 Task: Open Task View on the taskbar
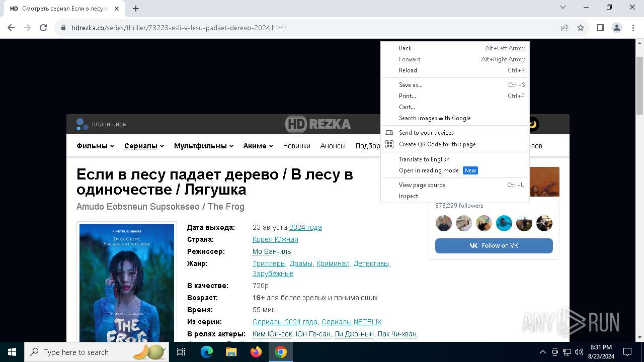pyautogui.click(x=181, y=352)
